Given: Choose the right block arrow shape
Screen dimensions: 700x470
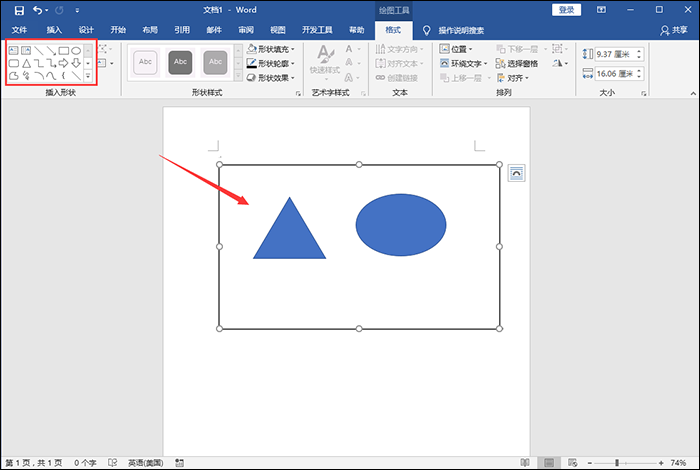Looking at the screenshot, I should pos(63,63).
